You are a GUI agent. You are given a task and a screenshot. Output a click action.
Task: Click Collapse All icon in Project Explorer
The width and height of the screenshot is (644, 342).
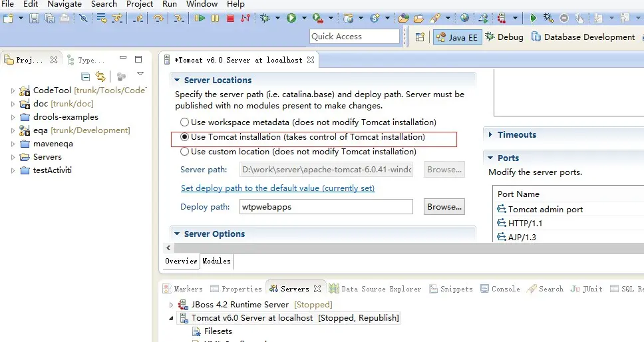coord(85,77)
